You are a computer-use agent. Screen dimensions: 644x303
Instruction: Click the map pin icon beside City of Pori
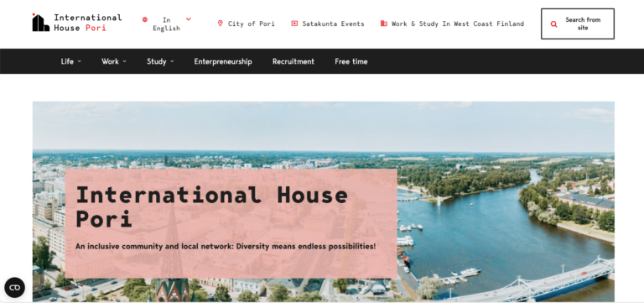coord(221,24)
